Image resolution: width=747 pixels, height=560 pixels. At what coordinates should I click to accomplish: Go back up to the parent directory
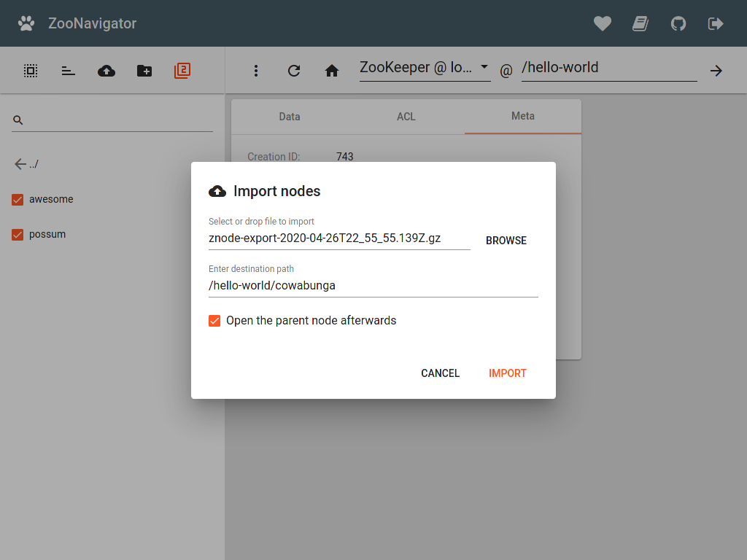point(27,163)
